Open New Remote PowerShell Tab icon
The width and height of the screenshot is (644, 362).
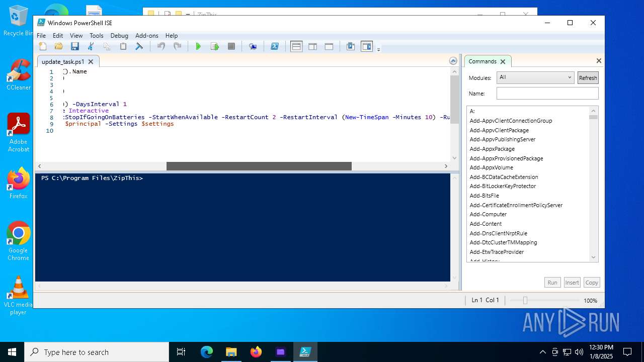coord(253,46)
